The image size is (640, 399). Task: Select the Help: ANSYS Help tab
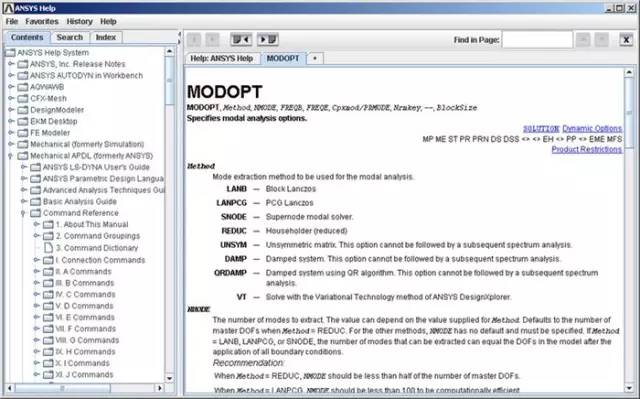click(x=222, y=58)
